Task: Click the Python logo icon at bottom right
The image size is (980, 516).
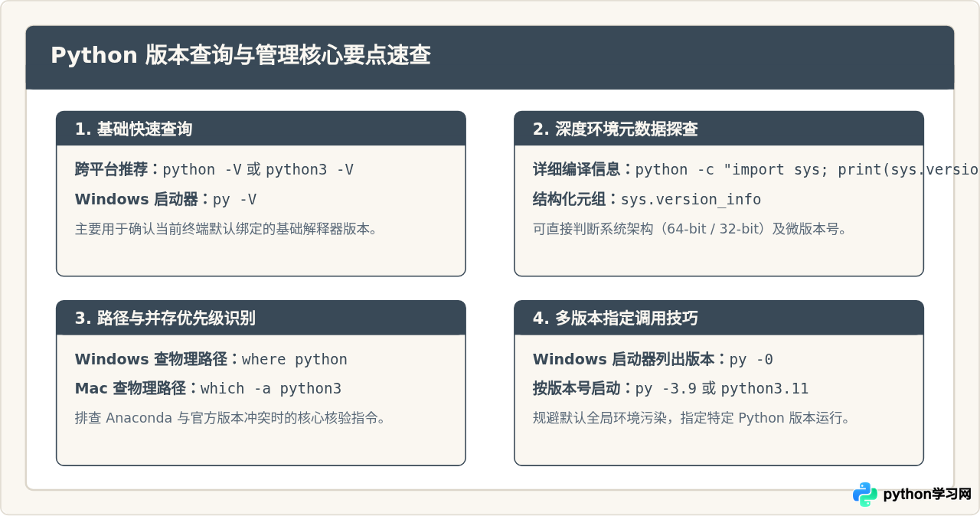Action: [865, 495]
